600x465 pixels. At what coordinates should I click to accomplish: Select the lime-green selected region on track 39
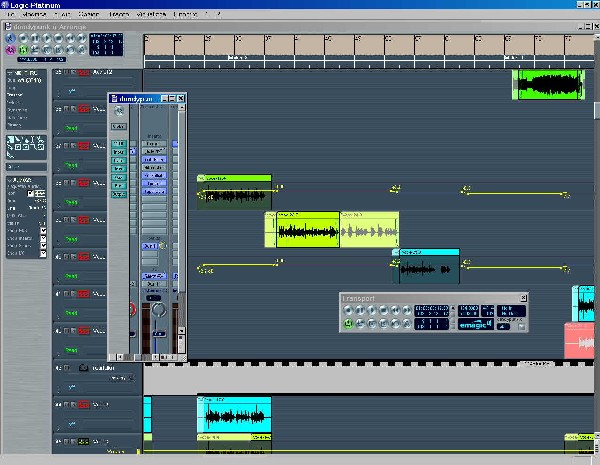pos(308,230)
